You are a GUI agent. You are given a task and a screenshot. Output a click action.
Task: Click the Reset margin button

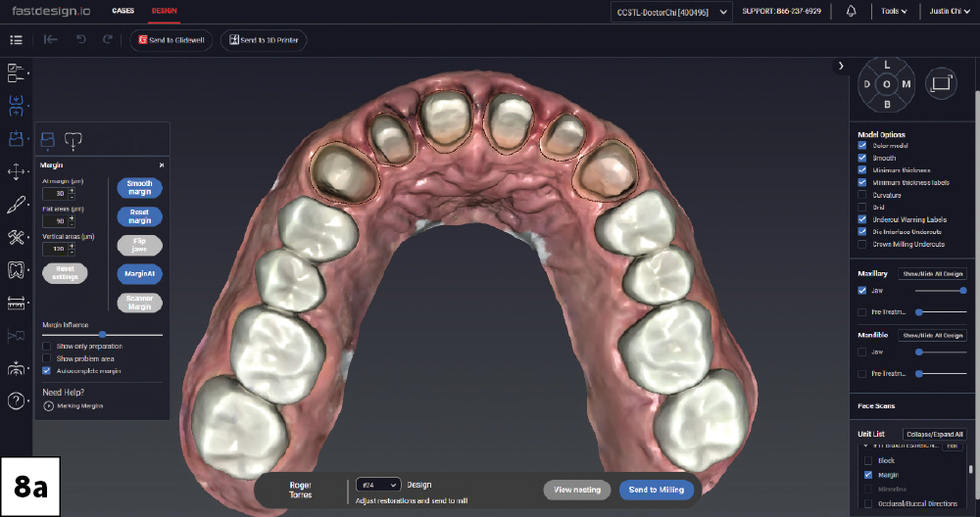[139, 216]
